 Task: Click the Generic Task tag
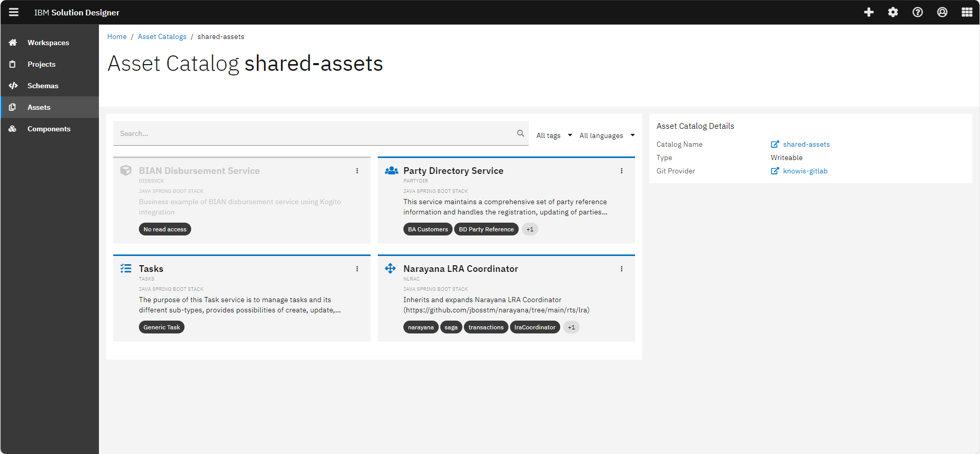click(161, 327)
